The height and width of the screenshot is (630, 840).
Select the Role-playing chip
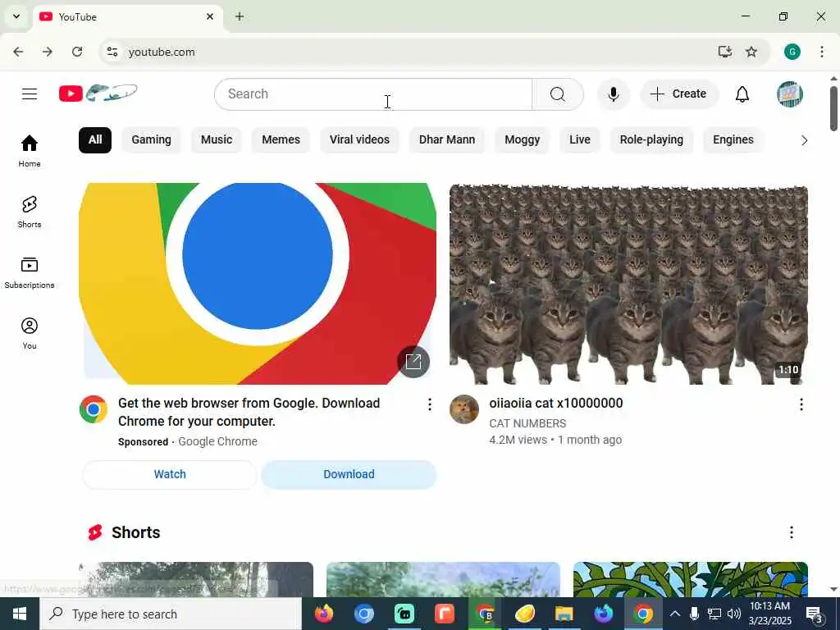651,139
